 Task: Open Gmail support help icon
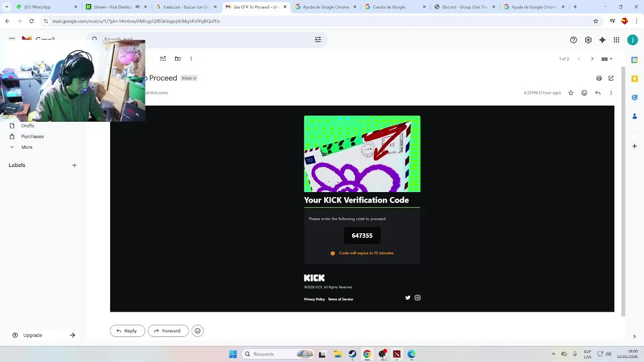pyautogui.click(x=574, y=40)
